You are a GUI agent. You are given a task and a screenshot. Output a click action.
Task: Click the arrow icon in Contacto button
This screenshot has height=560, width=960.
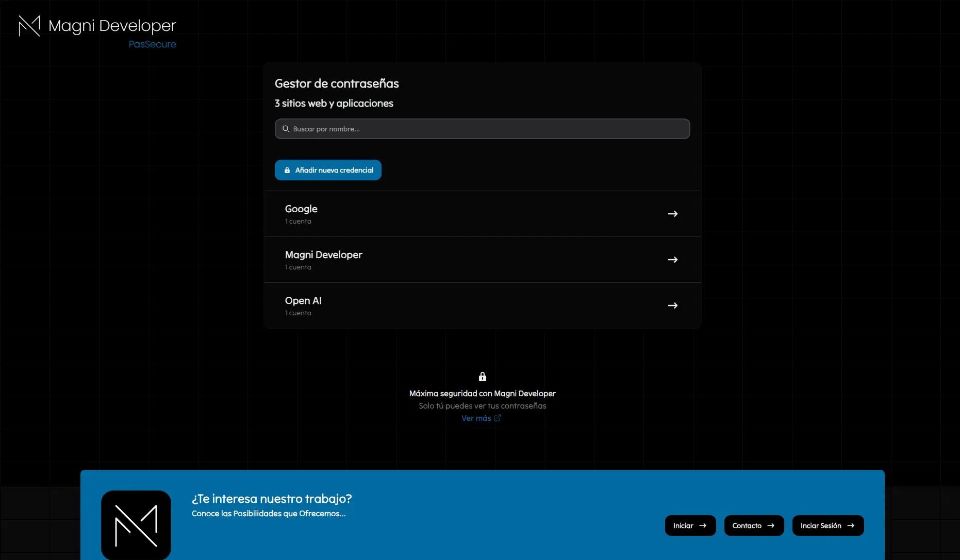click(x=771, y=525)
